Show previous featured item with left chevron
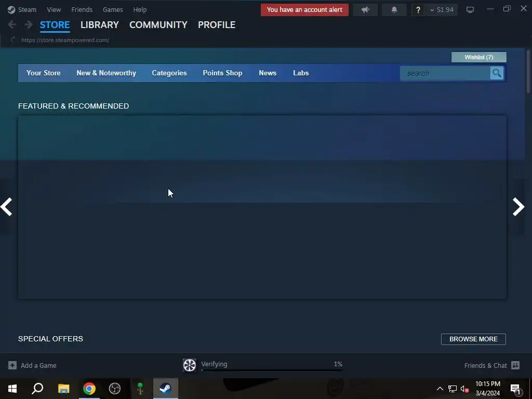The width and height of the screenshot is (532, 399). (6, 207)
